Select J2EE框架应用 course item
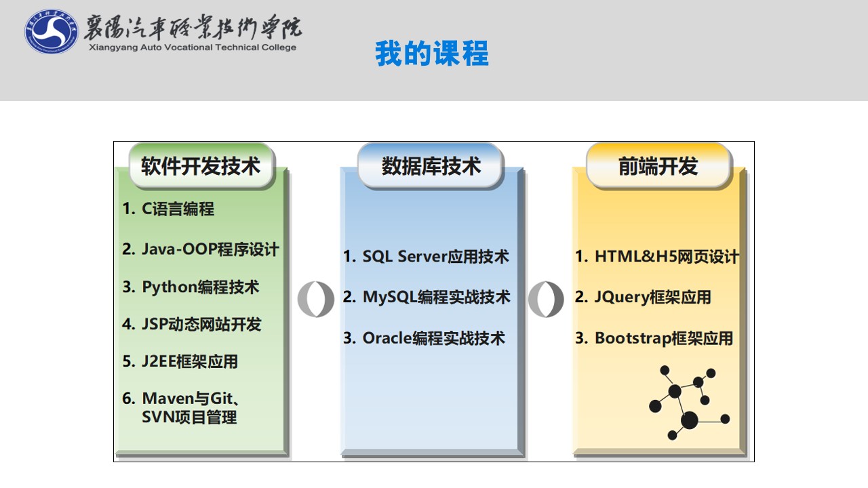The image size is (868, 488). point(180,361)
